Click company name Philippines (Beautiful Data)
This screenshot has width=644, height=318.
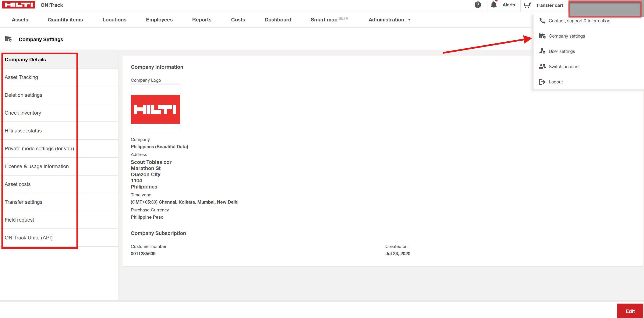click(x=159, y=147)
